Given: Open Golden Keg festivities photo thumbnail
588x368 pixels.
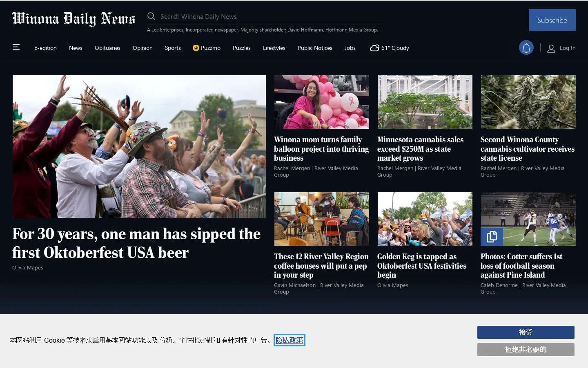Looking at the screenshot, I should [425, 219].
